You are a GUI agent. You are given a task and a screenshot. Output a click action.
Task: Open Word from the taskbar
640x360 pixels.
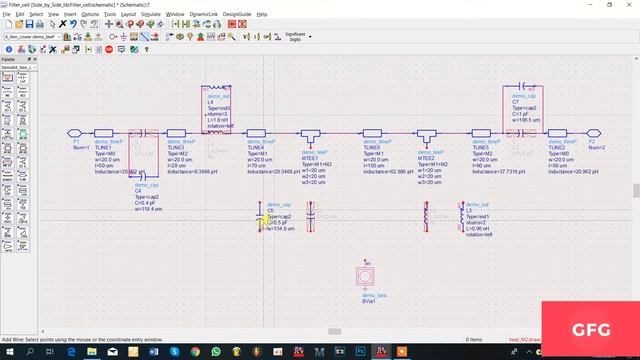pyautogui.click(x=154, y=351)
